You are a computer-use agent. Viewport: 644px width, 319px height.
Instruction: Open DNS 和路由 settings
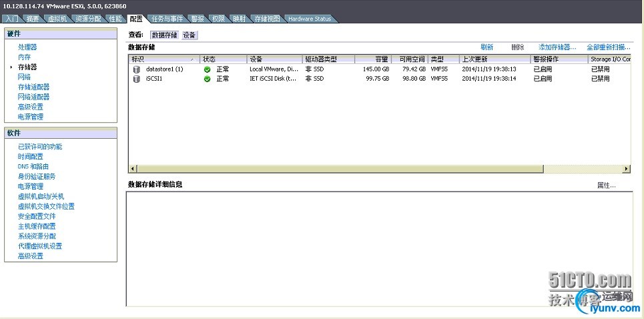[33, 166]
